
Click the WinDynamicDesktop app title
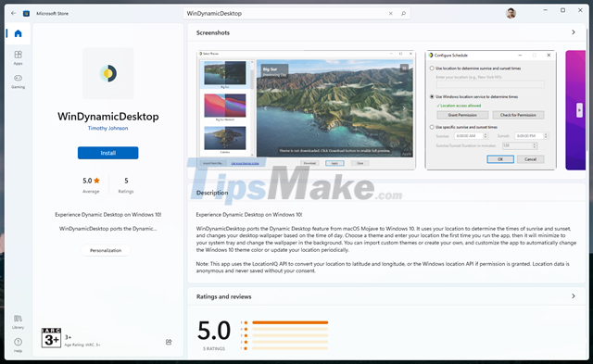pyautogui.click(x=108, y=116)
